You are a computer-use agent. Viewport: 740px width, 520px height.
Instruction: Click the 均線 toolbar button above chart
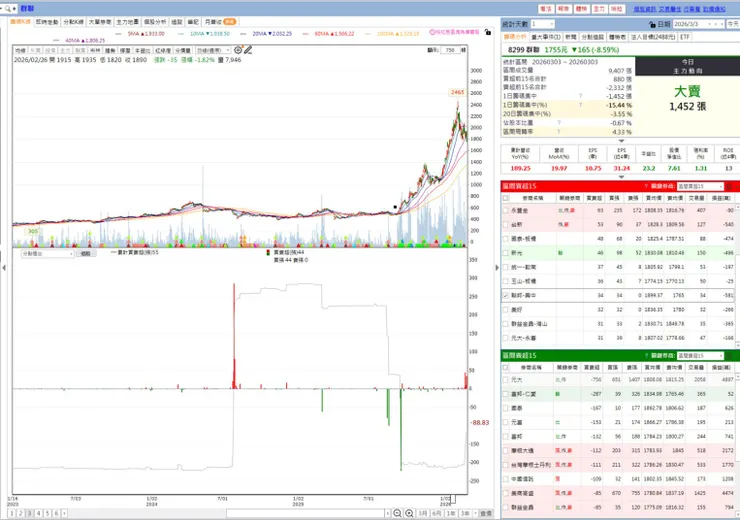click(20, 50)
